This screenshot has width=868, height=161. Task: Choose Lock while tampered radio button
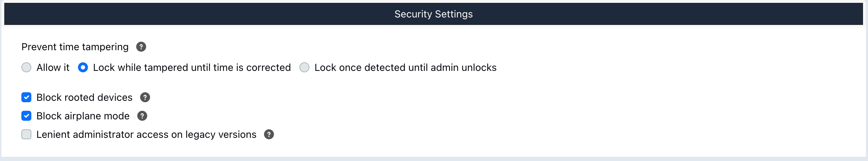pos(83,67)
